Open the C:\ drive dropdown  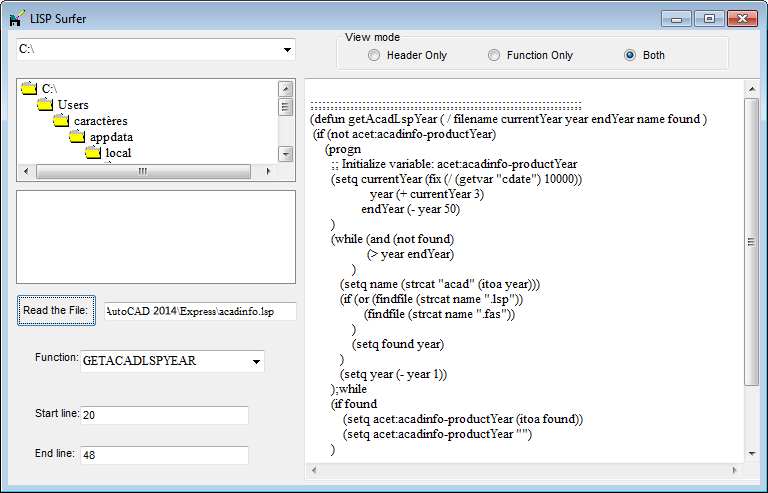pos(287,49)
